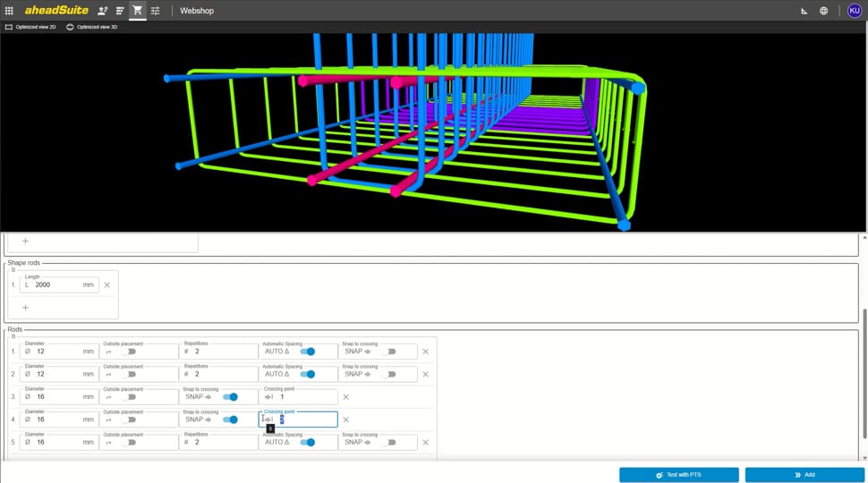Turn off Snap to crossing for rod 3
This screenshot has height=483, width=868.
230,396
